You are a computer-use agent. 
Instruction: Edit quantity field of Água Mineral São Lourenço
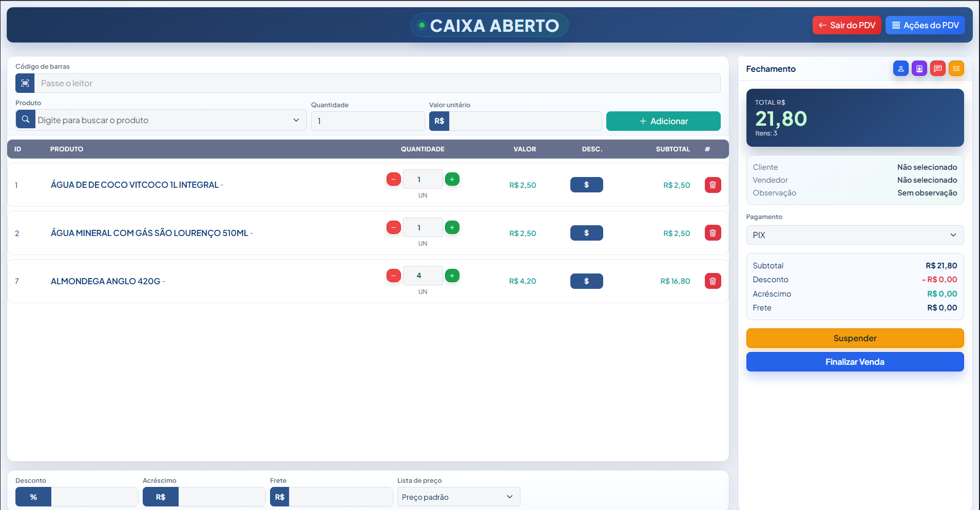[422, 227]
